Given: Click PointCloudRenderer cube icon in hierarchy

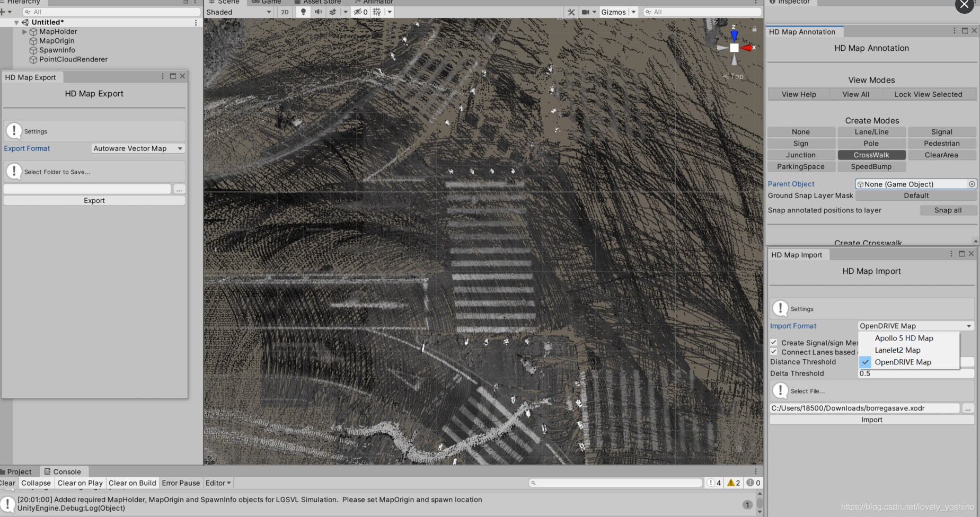Looking at the screenshot, I should click(x=33, y=60).
